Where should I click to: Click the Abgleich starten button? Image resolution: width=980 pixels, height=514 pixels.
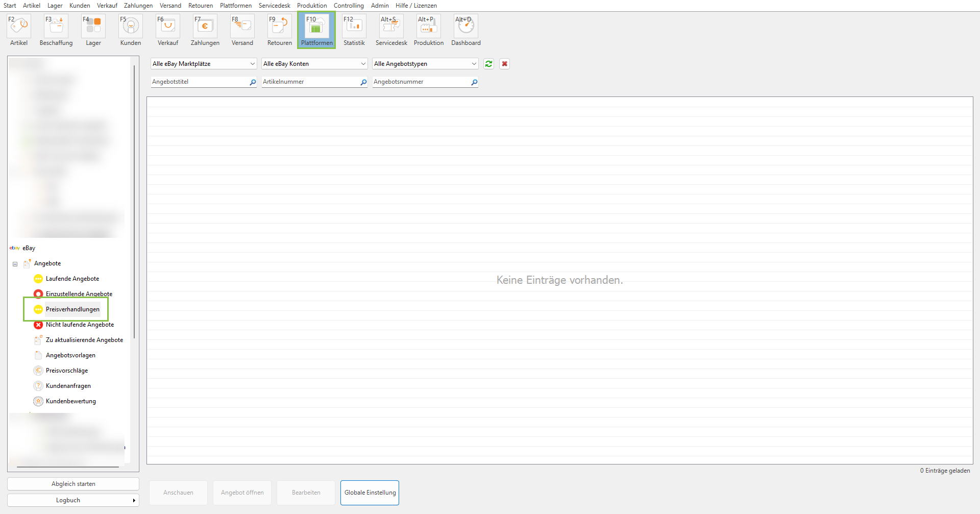point(73,484)
